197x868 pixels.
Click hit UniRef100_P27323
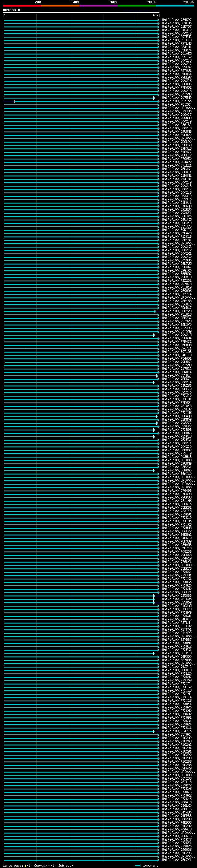[176, 321]
